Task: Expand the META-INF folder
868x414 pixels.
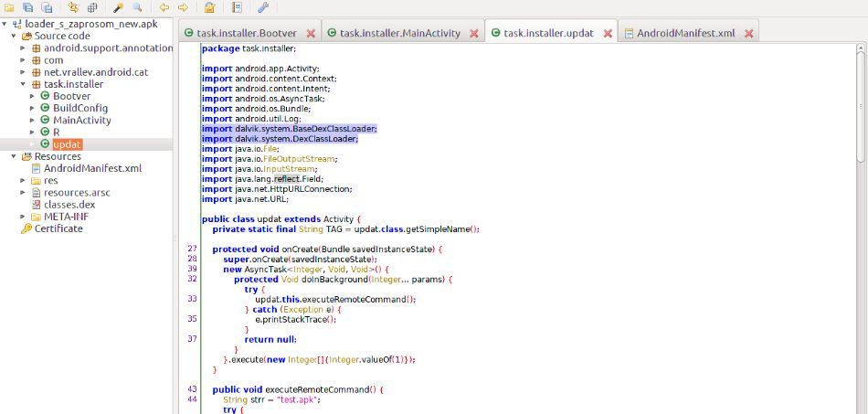Action: pos(23,217)
